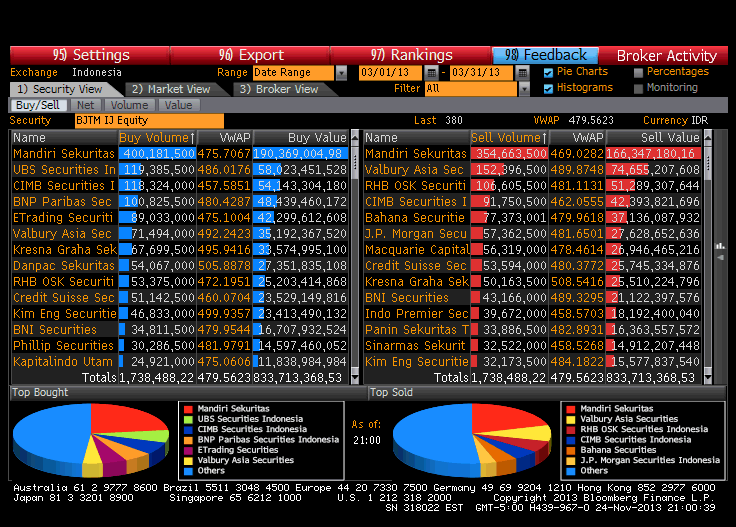Open the Filter All dropdown
736x527 pixels.
[x=523, y=89]
